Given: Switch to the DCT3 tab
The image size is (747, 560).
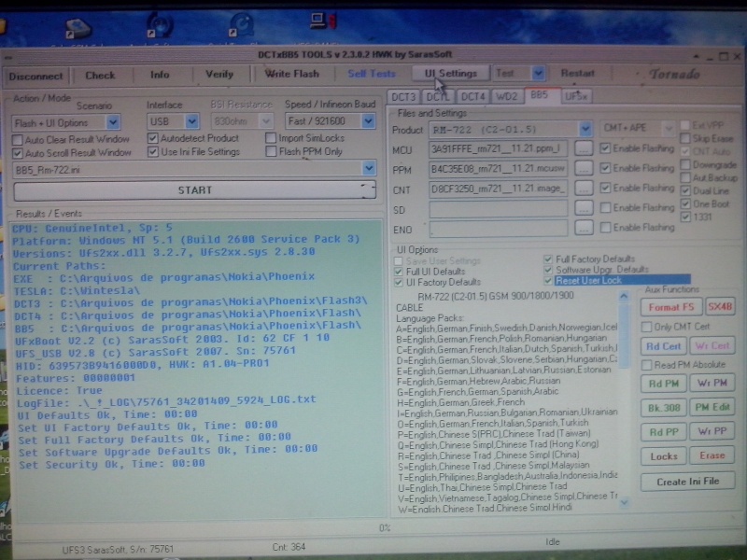Looking at the screenshot, I should pyautogui.click(x=403, y=97).
